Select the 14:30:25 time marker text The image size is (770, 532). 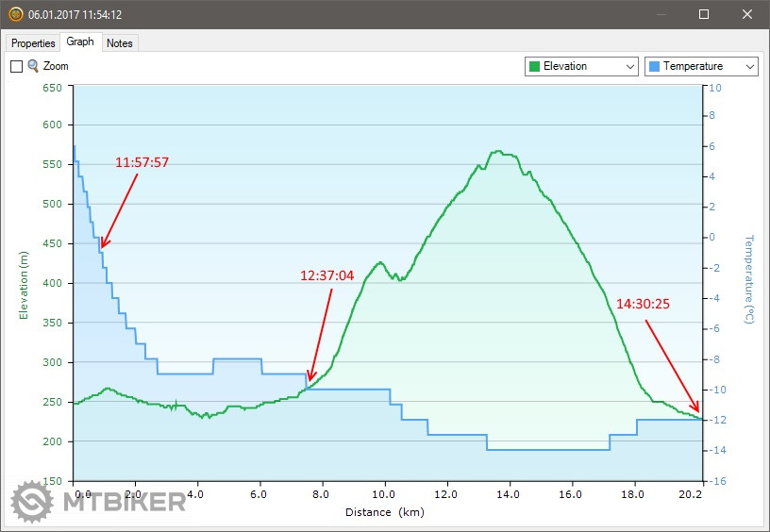click(644, 305)
